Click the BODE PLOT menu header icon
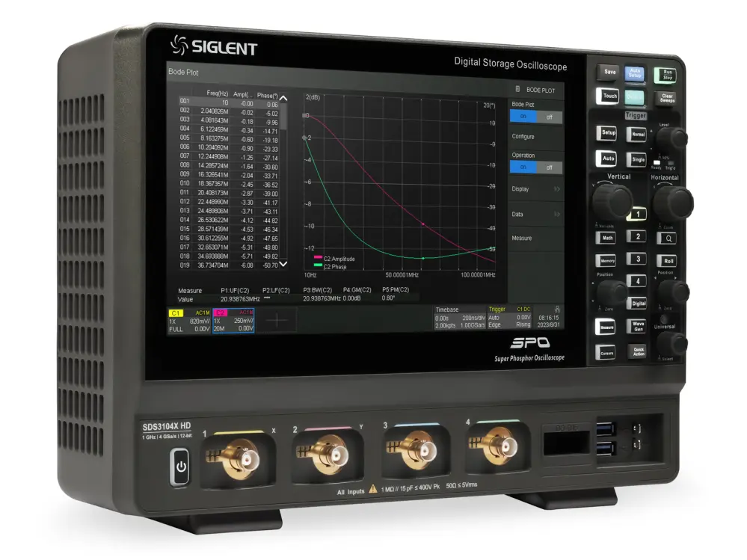 (x=518, y=89)
